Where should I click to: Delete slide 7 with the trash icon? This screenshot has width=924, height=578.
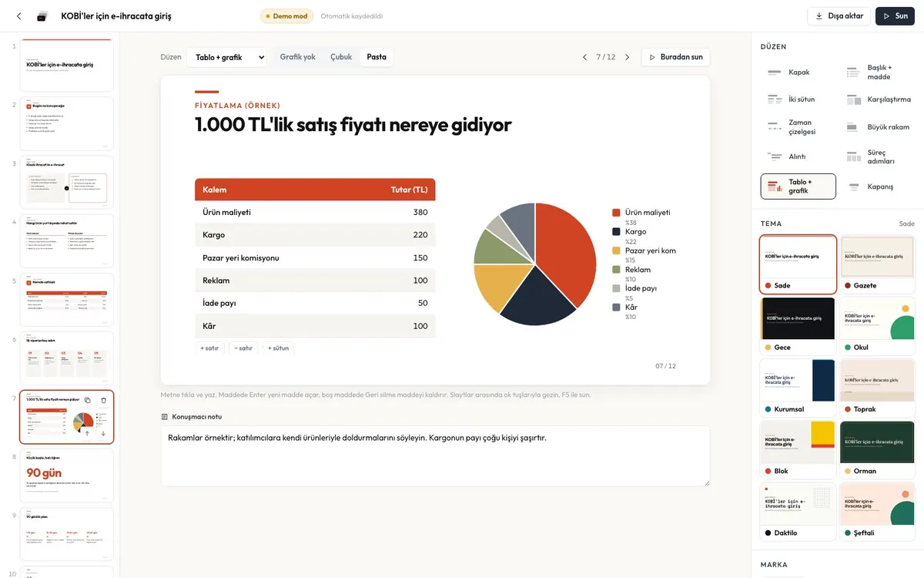(x=104, y=400)
